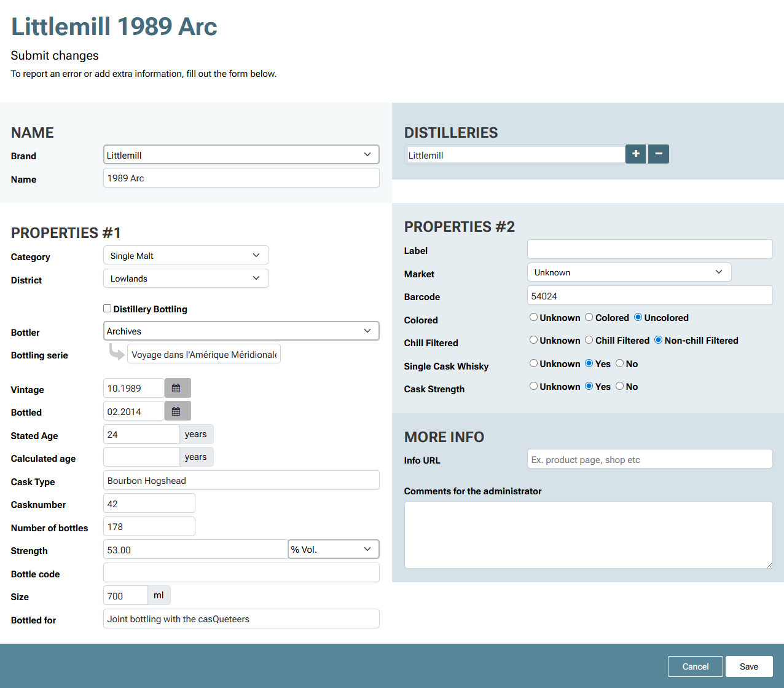The height and width of the screenshot is (688, 784).
Task: Open the Bottler dropdown showing Archives
Action: (241, 331)
